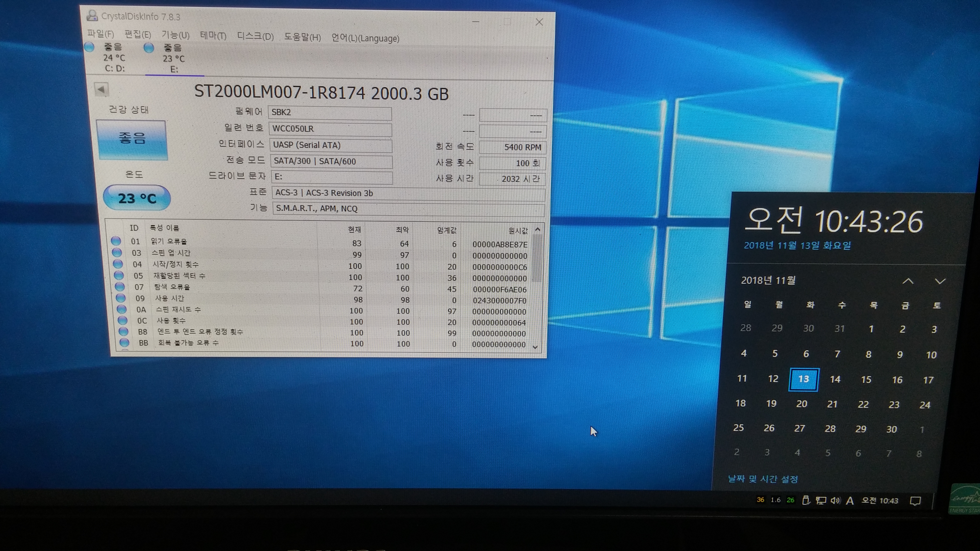Image resolution: width=980 pixels, height=551 pixels.
Task: Click the USB safely remove tray icon
Action: (806, 500)
